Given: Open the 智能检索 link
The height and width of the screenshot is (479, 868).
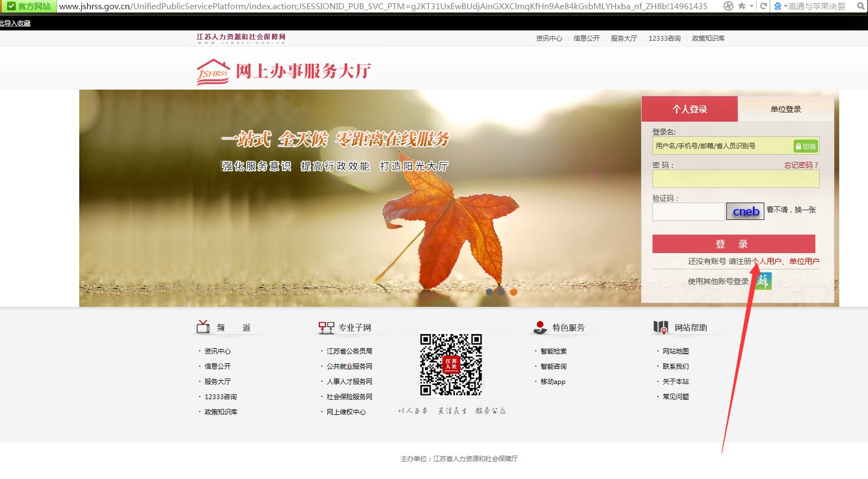Looking at the screenshot, I should coord(553,351).
